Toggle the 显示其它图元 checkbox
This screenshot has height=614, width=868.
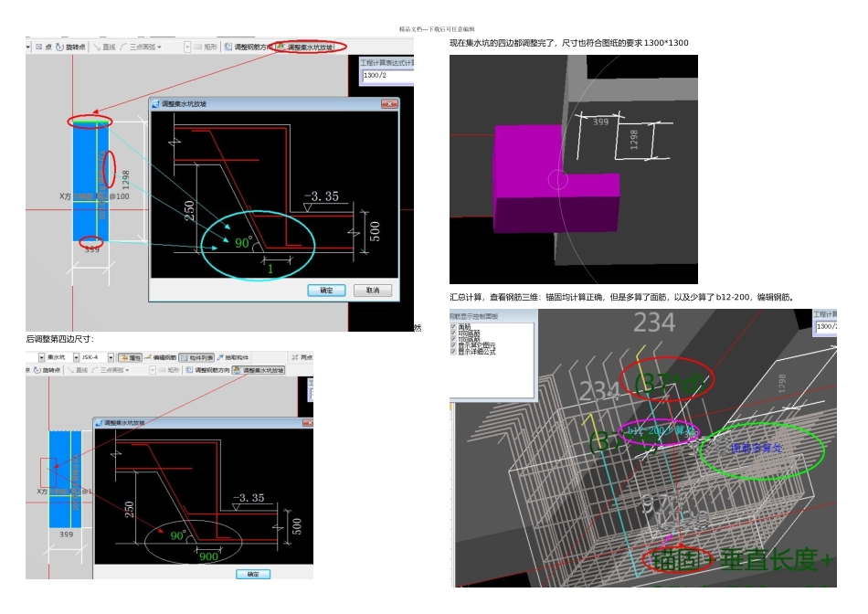pyautogui.click(x=453, y=345)
